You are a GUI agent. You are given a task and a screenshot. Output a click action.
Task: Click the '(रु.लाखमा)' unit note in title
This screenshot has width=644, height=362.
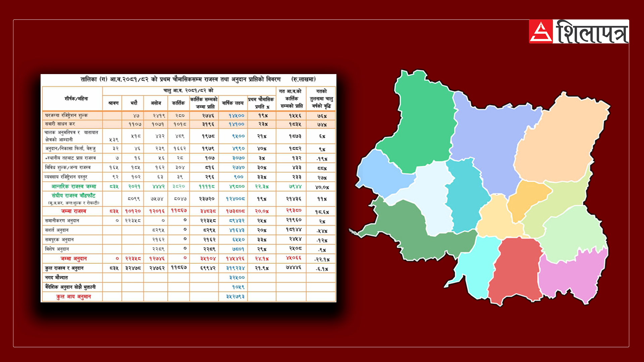tap(304, 79)
